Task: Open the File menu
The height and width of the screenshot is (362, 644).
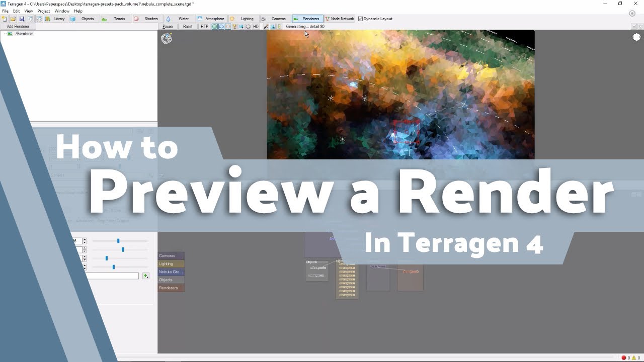Action: pyautogui.click(x=6, y=11)
